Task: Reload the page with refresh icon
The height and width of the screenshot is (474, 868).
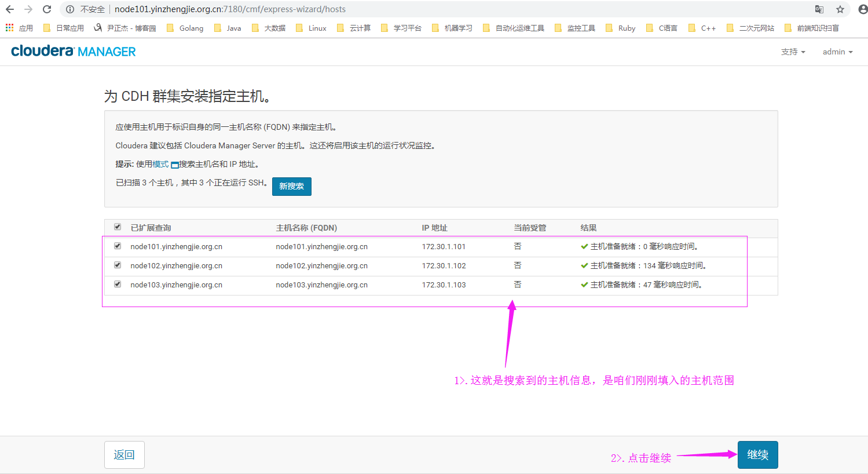Action: coord(47,9)
